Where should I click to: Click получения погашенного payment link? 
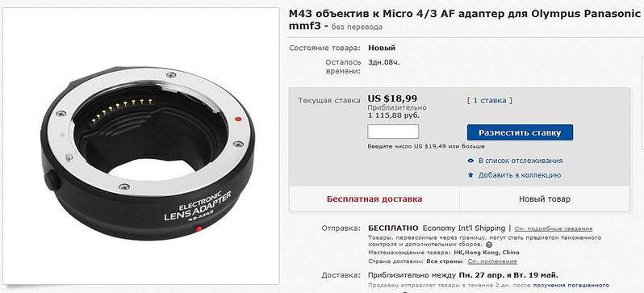571,285
